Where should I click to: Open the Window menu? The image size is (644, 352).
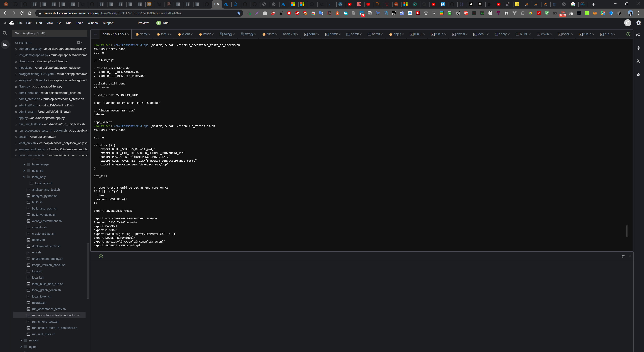pos(93,23)
